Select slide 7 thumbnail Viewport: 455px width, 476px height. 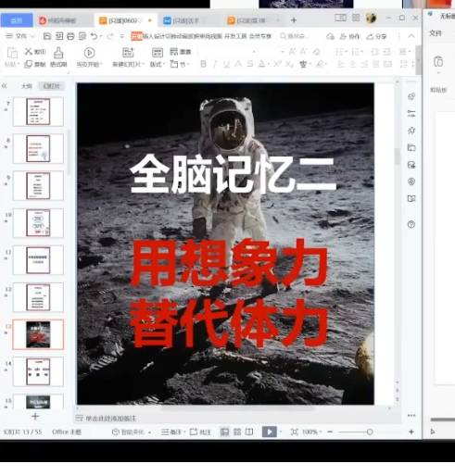pyautogui.click(x=38, y=111)
